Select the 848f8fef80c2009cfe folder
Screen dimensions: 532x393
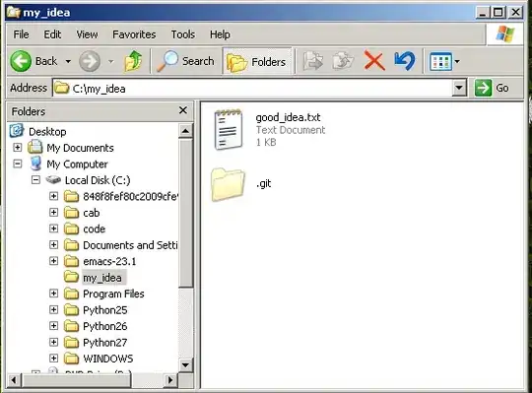point(130,196)
